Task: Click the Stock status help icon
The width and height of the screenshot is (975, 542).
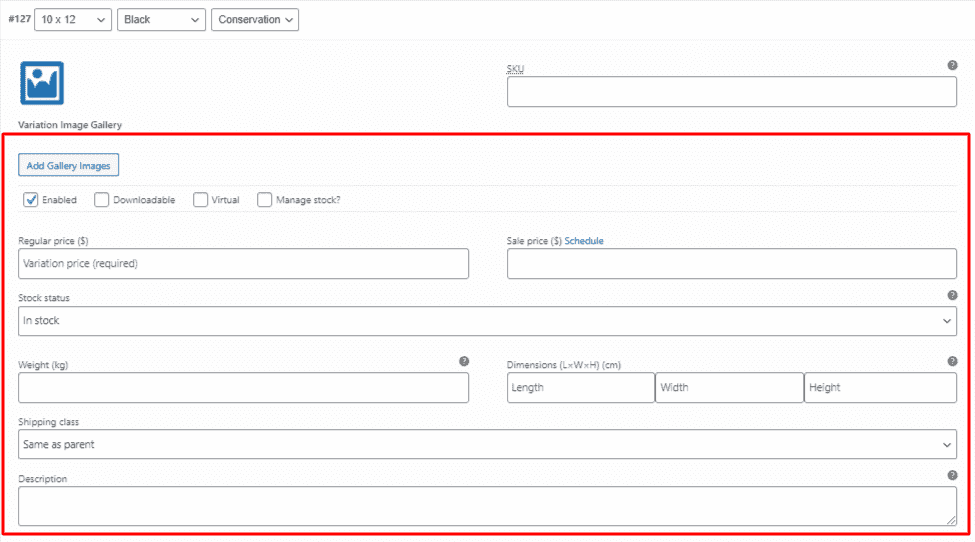Action: tap(952, 295)
